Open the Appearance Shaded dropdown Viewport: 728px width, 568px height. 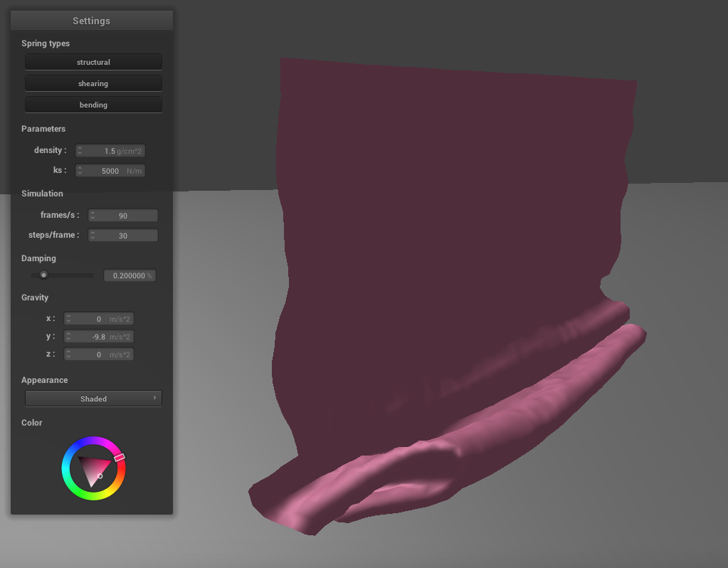[93, 399]
